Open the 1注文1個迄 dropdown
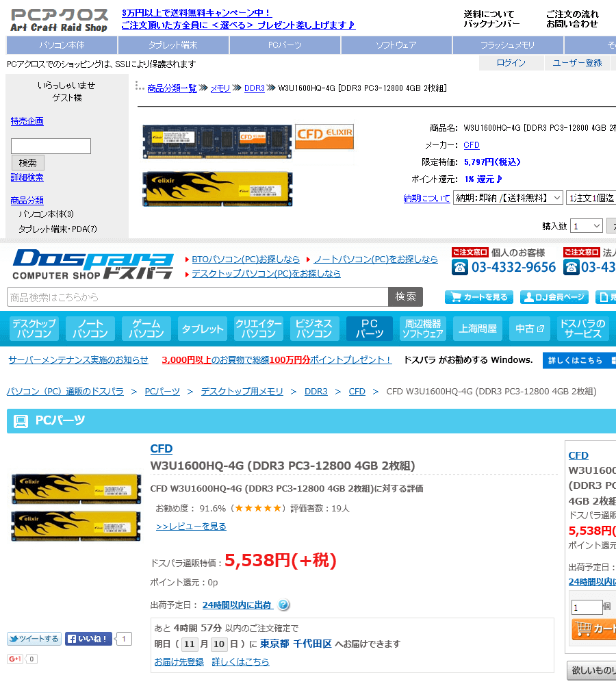 click(x=591, y=198)
